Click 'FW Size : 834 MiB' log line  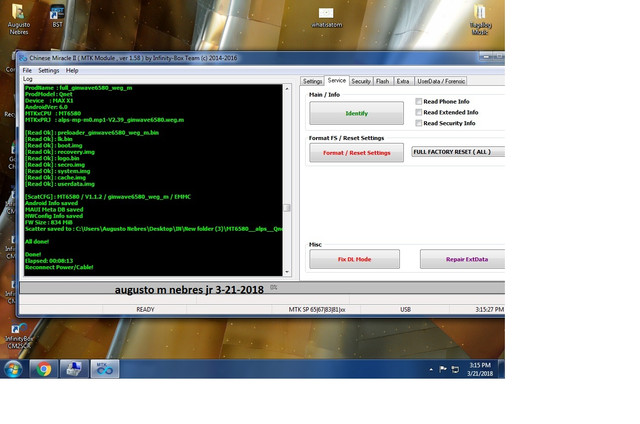[x=49, y=222]
